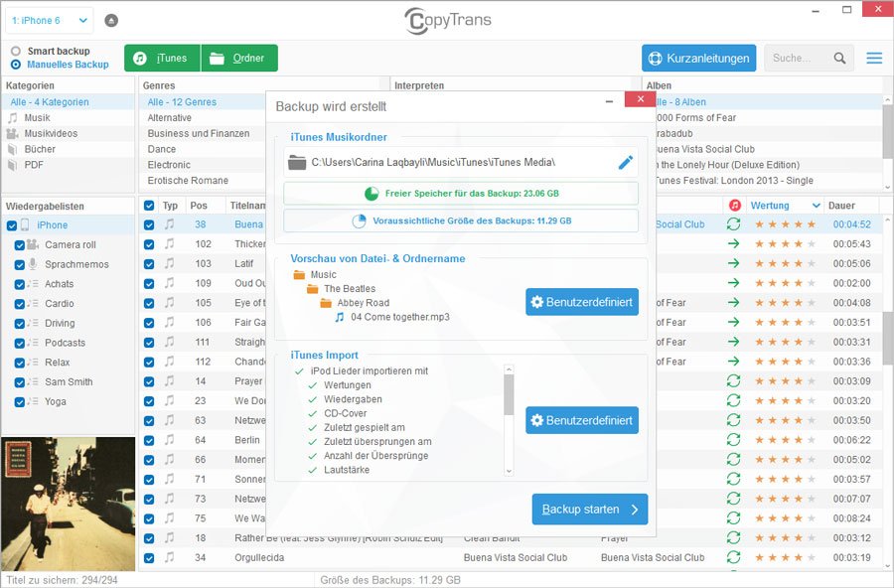894x588 pixels.
Task: Toggle the Camera roll checkbox
Action: point(20,245)
